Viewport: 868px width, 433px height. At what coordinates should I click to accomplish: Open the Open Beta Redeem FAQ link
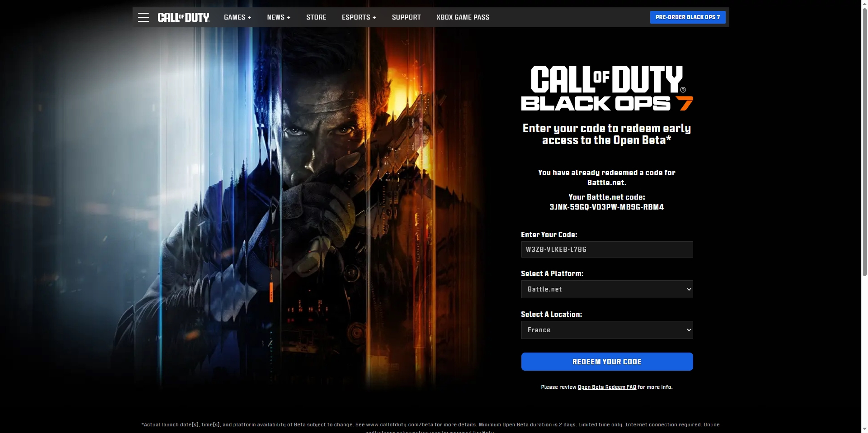click(x=607, y=387)
